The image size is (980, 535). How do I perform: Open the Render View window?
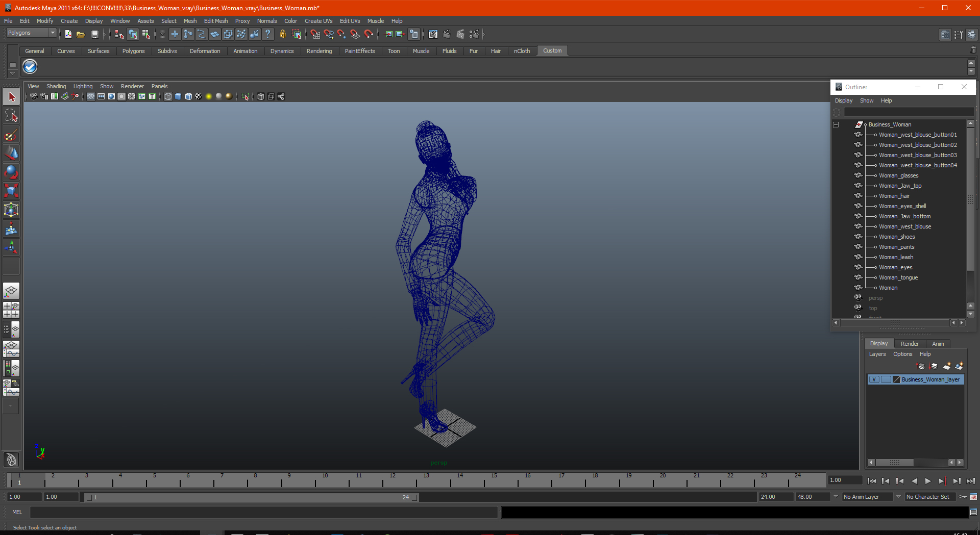[x=433, y=34]
